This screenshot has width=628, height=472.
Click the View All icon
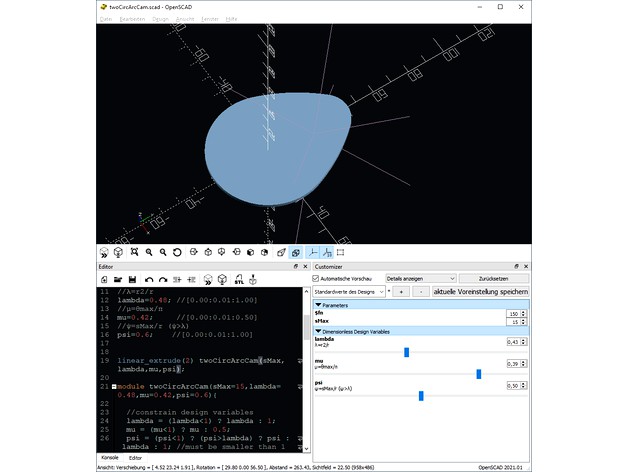point(134,252)
